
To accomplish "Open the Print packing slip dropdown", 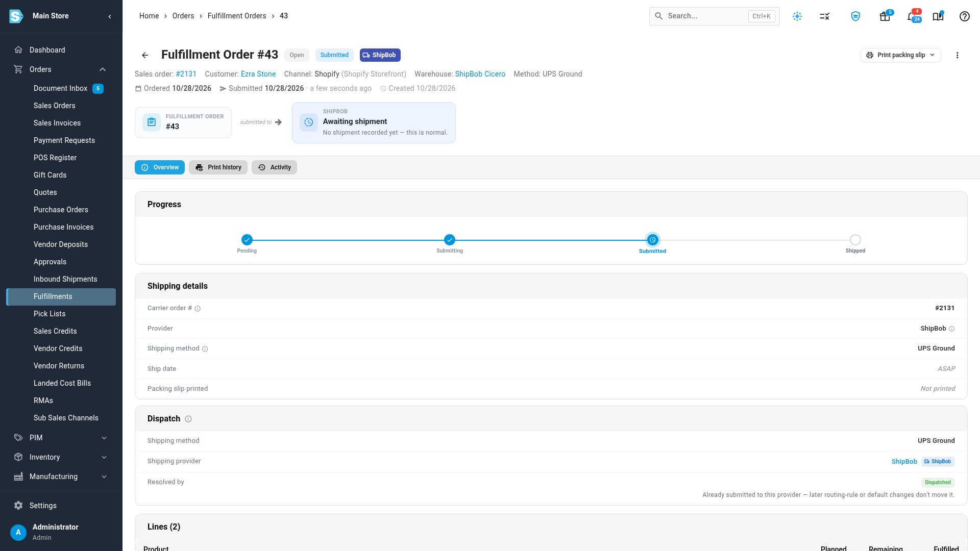I will pos(901,55).
